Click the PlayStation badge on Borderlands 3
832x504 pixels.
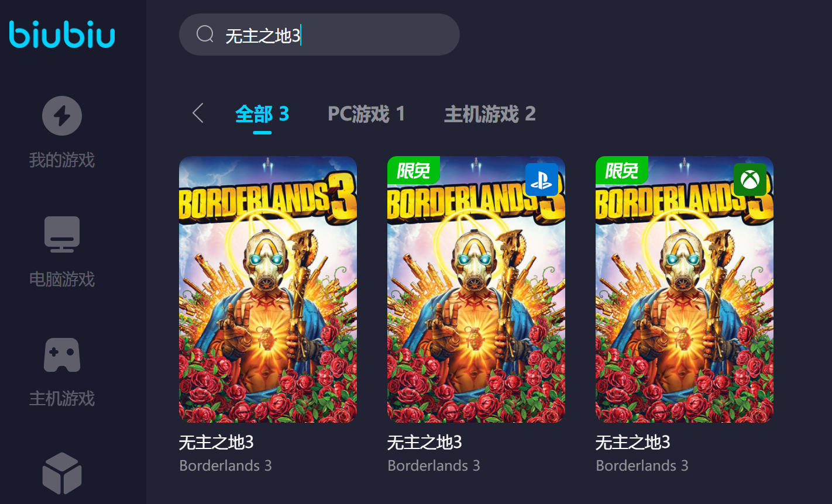[541, 179]
